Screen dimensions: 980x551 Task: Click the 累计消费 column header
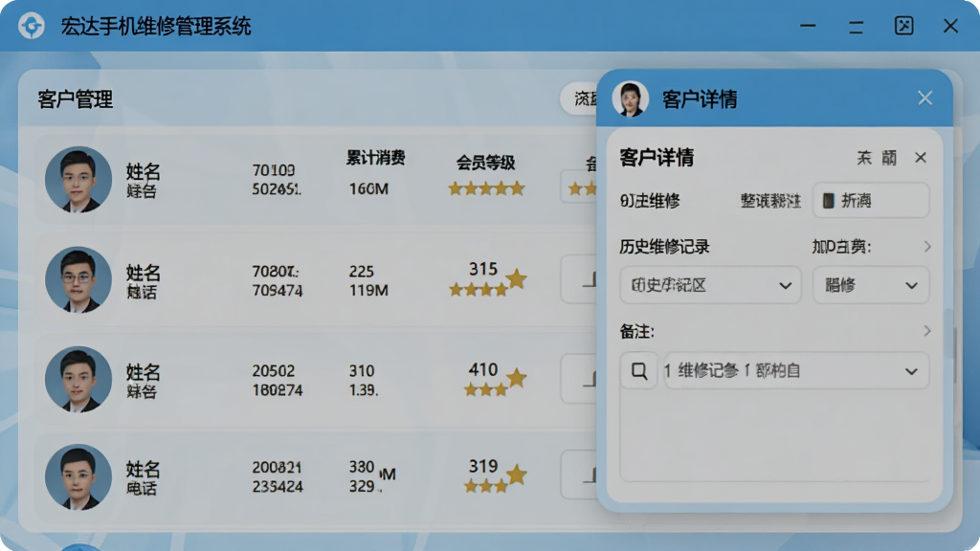click(x=375, y=158)
